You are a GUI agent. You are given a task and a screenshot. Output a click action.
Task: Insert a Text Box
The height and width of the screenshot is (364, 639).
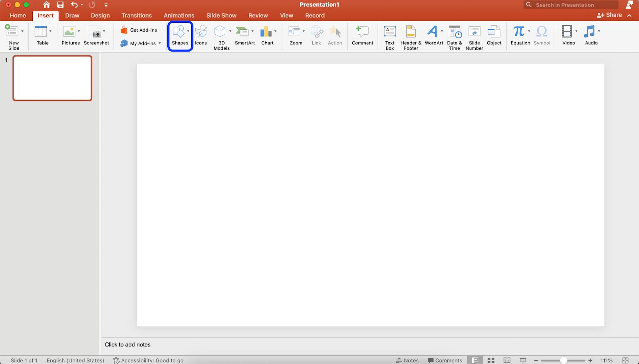[389, 36]
